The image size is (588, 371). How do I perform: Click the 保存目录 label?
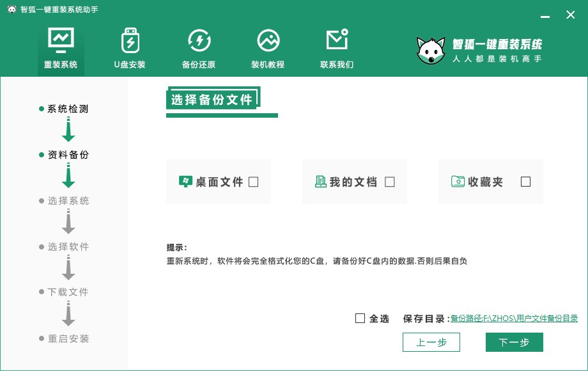[426, 319]
